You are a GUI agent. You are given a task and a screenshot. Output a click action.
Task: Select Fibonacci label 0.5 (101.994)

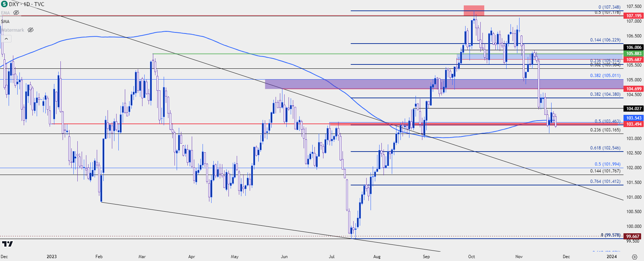[608, 164]
